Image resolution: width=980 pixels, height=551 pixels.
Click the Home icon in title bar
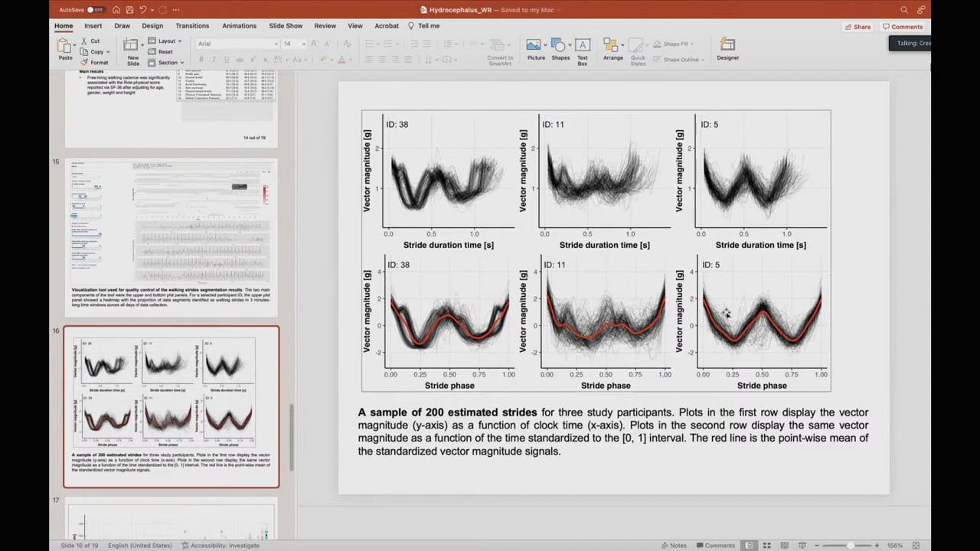(x=116, y=10)
